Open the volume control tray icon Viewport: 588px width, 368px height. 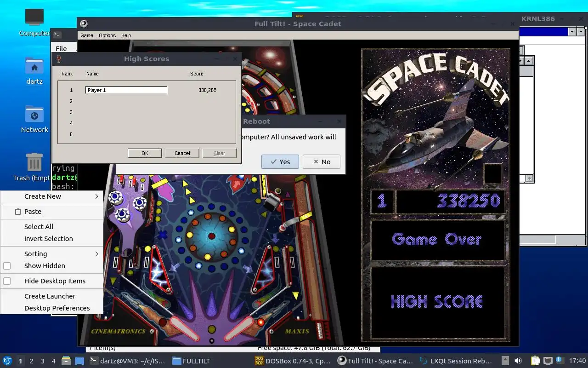click(518, 361)
